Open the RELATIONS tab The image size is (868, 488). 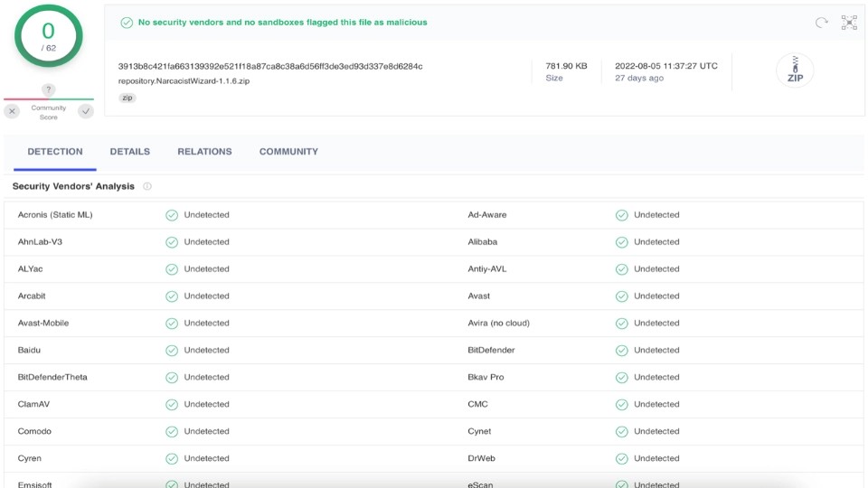[205, 152]
